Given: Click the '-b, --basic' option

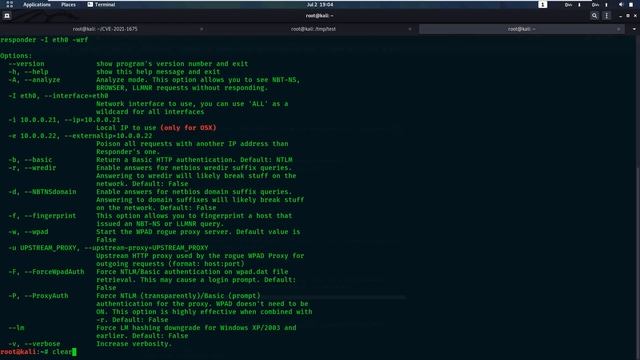Looking at the screenshot, I should tap(30, 160).
